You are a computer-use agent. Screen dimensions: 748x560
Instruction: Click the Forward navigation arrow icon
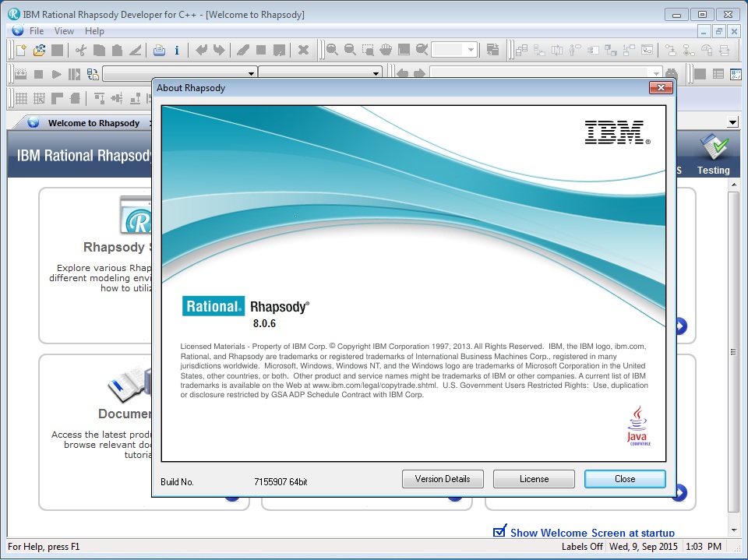pos(420,73)
